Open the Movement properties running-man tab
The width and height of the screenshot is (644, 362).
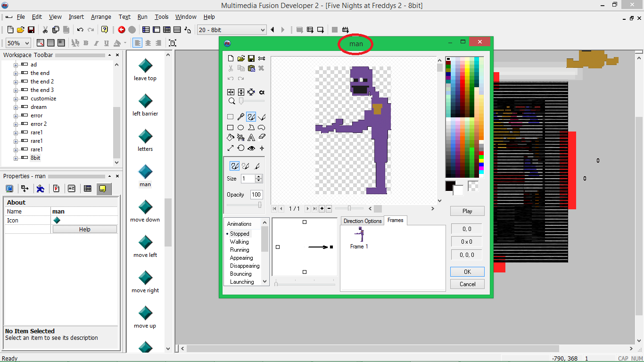click(41, 189)
